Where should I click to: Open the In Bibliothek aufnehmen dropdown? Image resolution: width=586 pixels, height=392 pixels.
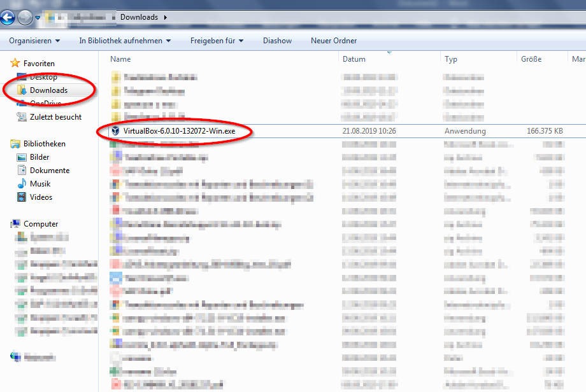click(125, 41)
